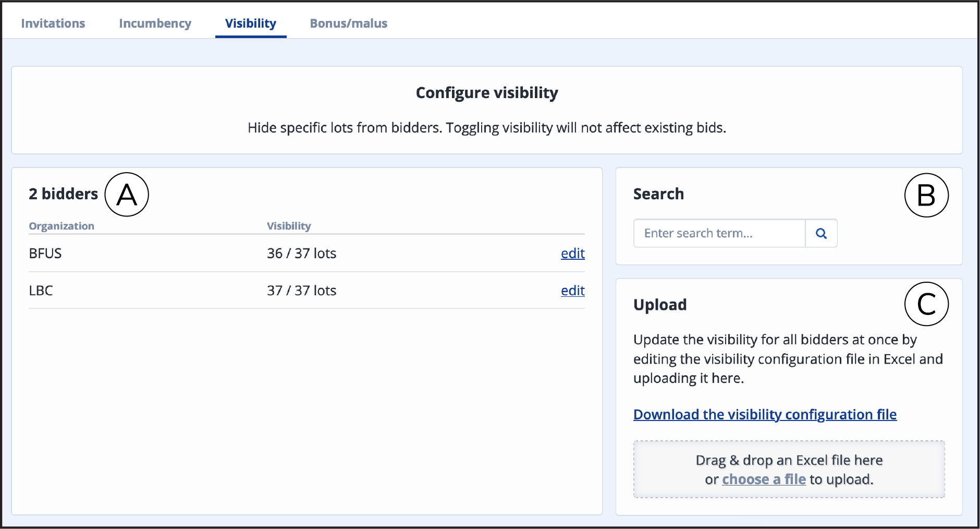Edit visibility for LBC
The height and width of the screenshot is (529, 980).
[572, 290]
